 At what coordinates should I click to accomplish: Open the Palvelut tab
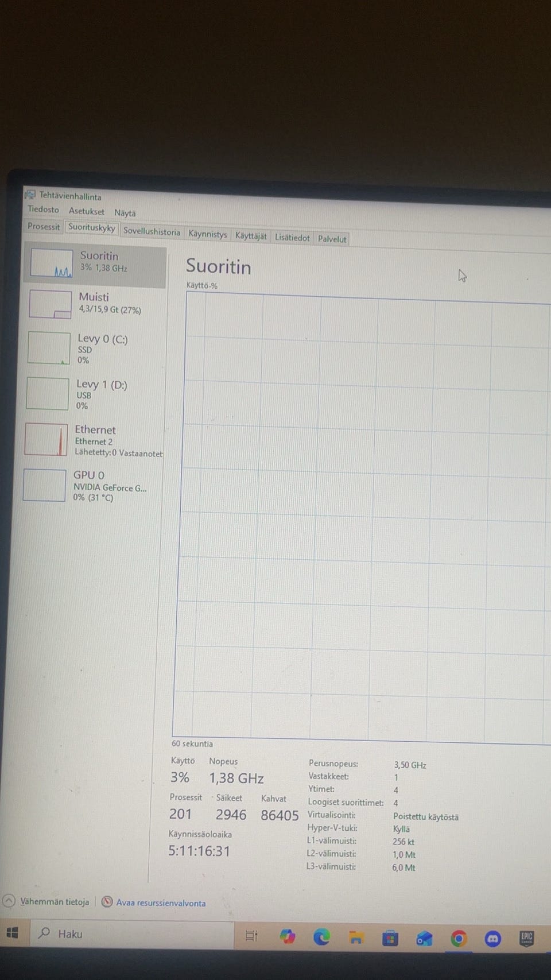coord(332,239)
